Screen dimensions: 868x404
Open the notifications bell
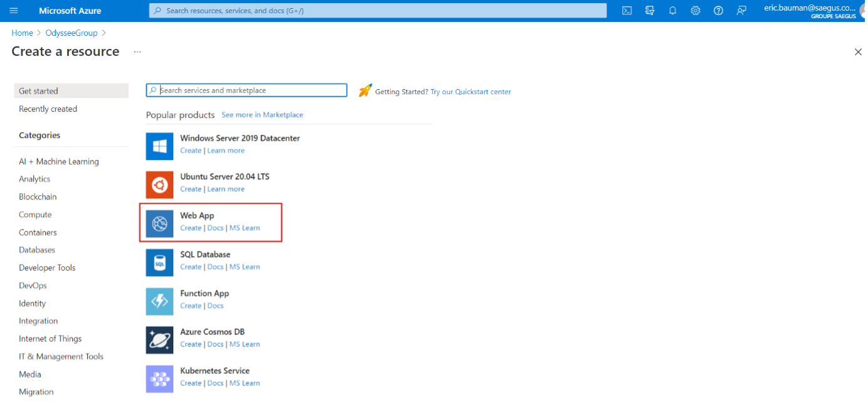(x=672, y=11)
